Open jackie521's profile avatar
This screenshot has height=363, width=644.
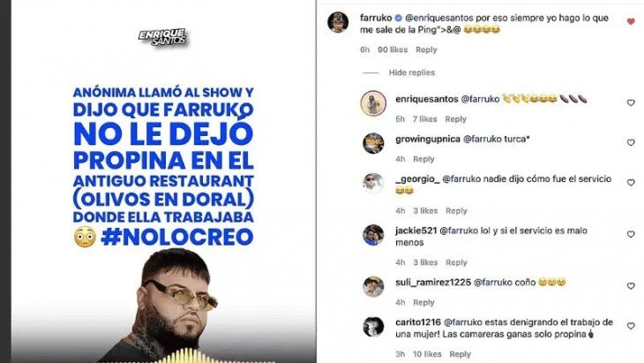(373, 235)
